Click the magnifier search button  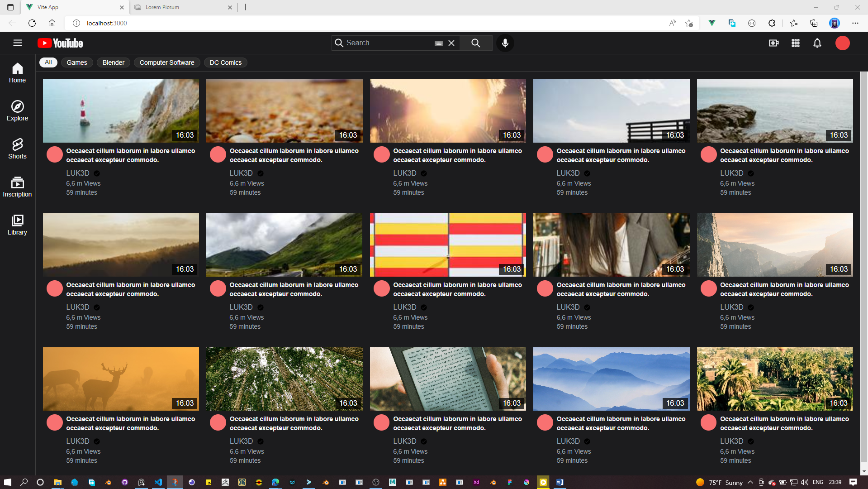(476, 43)
